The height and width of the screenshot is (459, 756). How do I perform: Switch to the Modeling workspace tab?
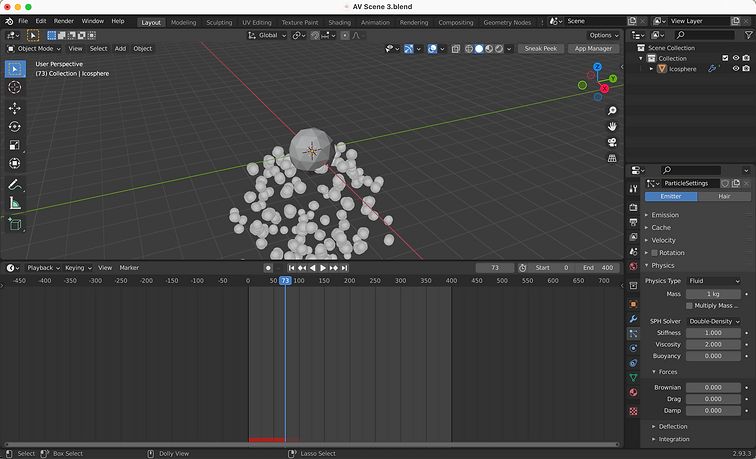(x=183, y=23)
